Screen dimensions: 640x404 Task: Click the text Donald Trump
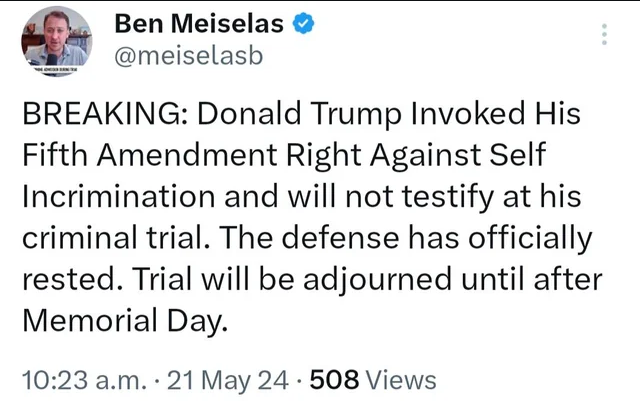284,115
